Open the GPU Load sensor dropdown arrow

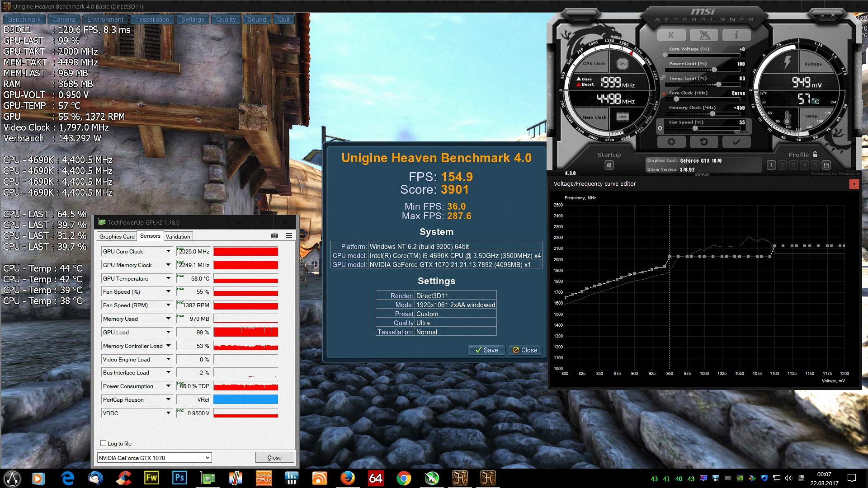pyautogui.click(x=168, y=332)
